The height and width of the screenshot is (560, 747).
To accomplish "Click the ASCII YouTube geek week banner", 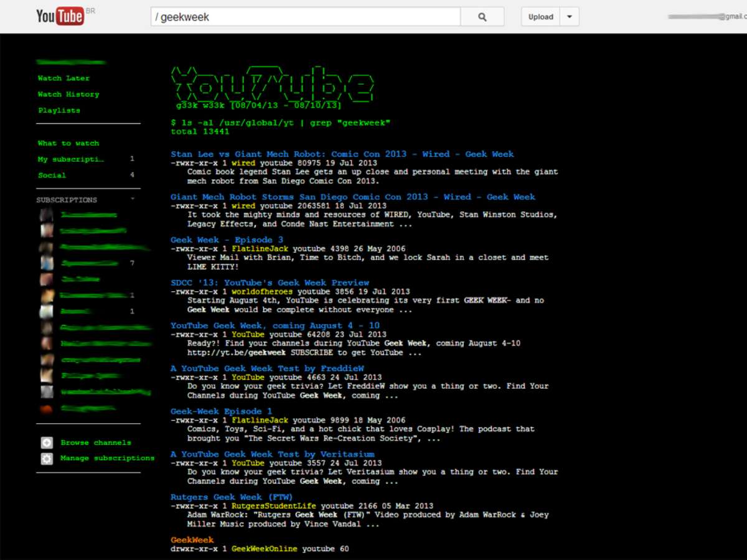I will [272, 86].
